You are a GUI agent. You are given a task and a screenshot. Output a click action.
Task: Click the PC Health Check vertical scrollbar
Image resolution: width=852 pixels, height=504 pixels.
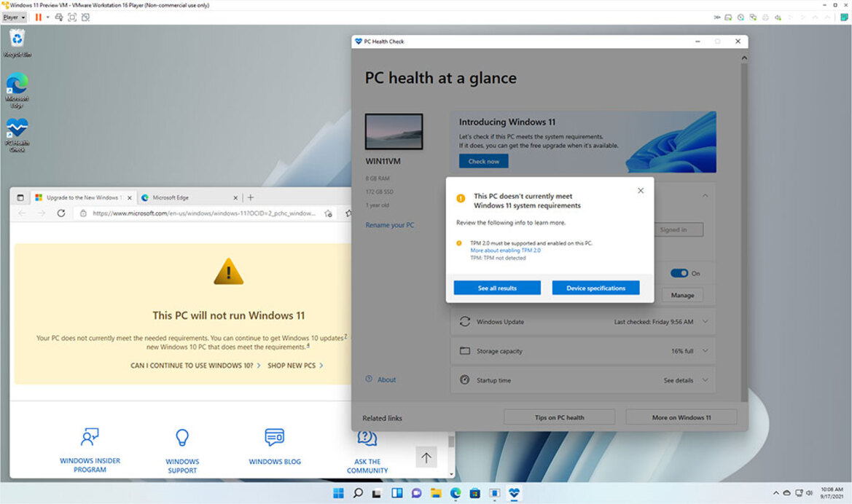pos(744,231)
